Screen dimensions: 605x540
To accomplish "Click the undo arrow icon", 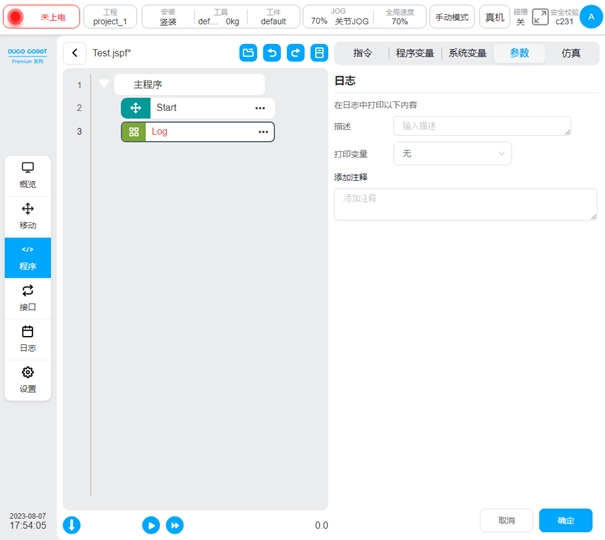I will (272, 53).
